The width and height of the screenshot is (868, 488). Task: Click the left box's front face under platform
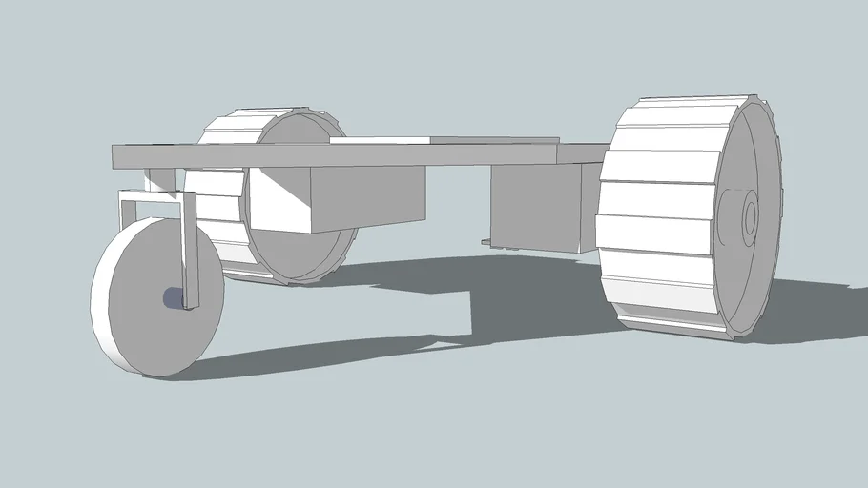tap(367, 198)
